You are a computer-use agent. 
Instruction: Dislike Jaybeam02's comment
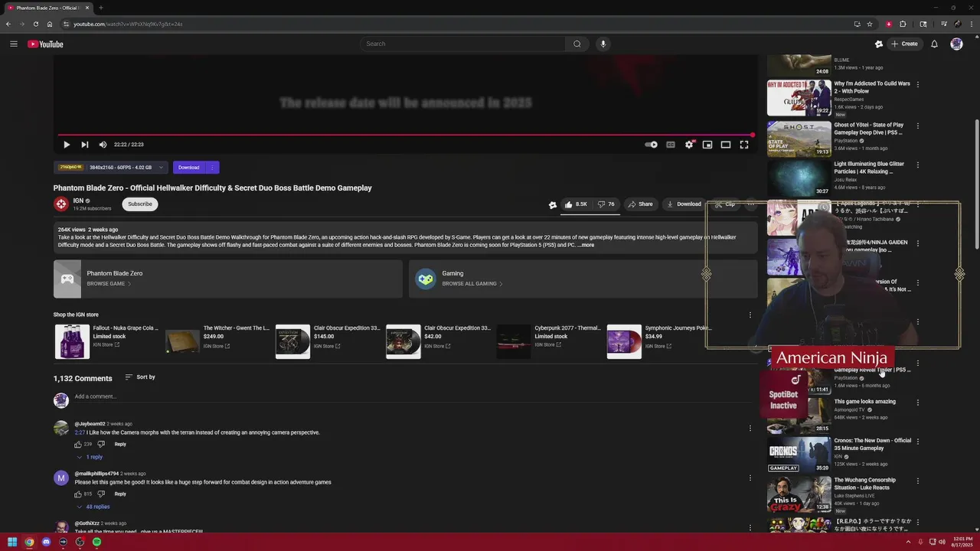coord(101,445)
